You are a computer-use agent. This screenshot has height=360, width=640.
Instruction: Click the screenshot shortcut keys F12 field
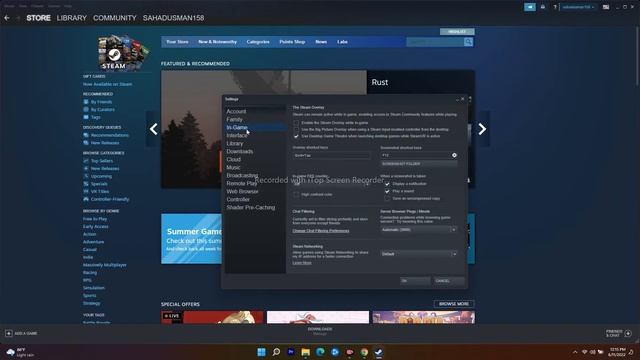tap(416, 155)
